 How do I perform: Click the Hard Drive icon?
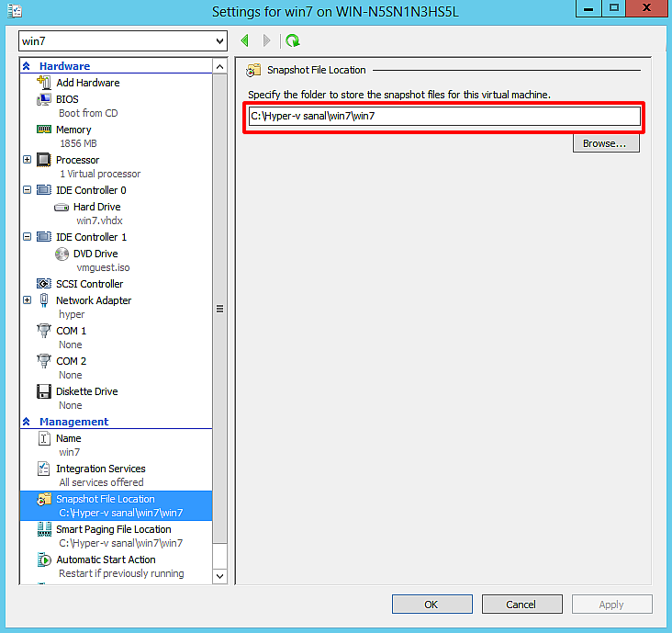tap(62, 207)
